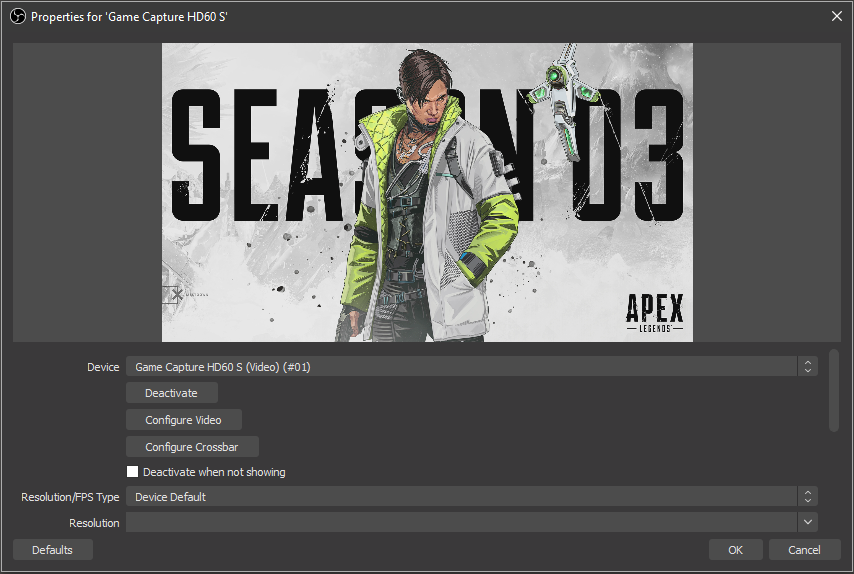This screenshot has width=854, height=574.
Task: Open Configure Crossbar settings
Action: point(192,447)
